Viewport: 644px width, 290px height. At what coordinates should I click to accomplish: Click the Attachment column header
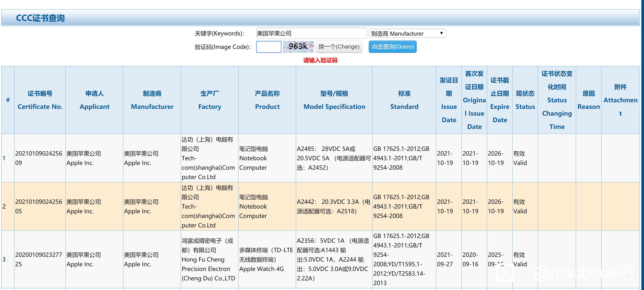point(620,100)
